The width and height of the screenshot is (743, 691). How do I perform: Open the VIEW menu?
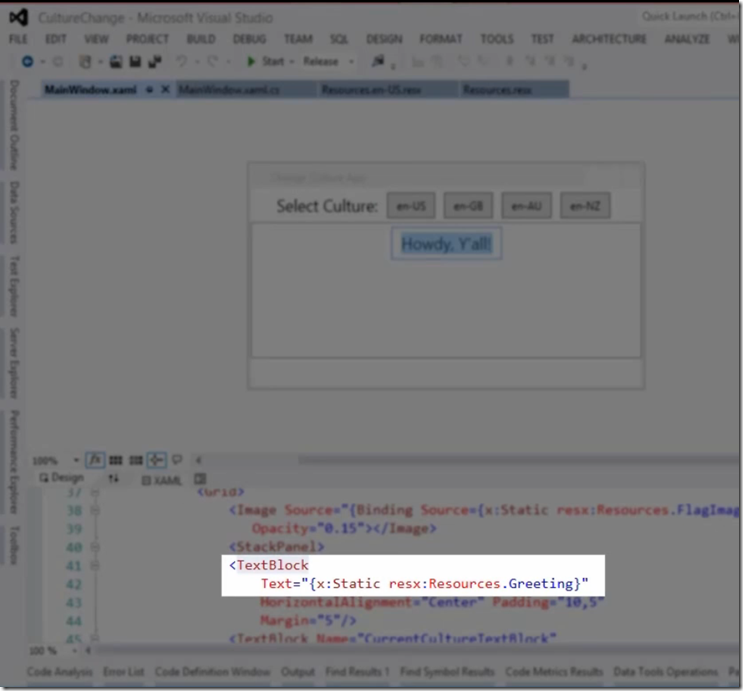point(96,39)
